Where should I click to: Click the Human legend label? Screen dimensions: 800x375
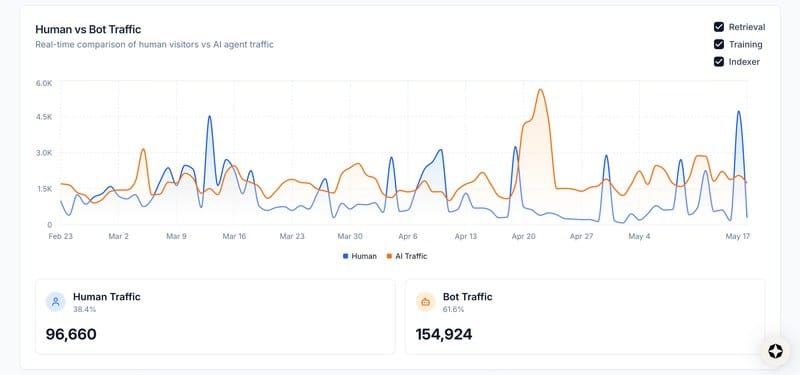point(364,256)
